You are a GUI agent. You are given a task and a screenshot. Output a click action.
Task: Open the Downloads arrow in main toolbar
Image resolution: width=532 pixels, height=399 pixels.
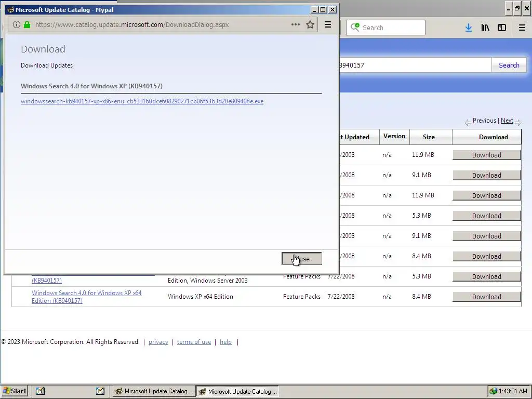pyautogui.click(x=468, y=28)
